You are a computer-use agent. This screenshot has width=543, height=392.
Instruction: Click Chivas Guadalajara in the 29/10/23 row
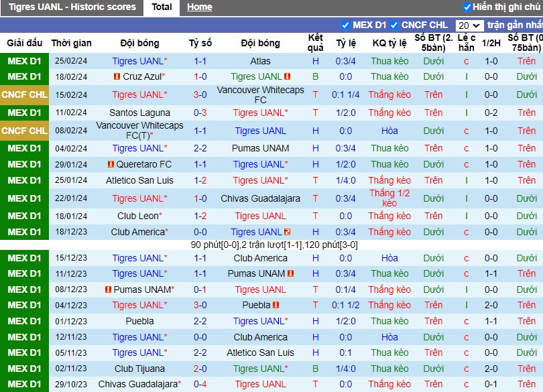click(139, 384)
